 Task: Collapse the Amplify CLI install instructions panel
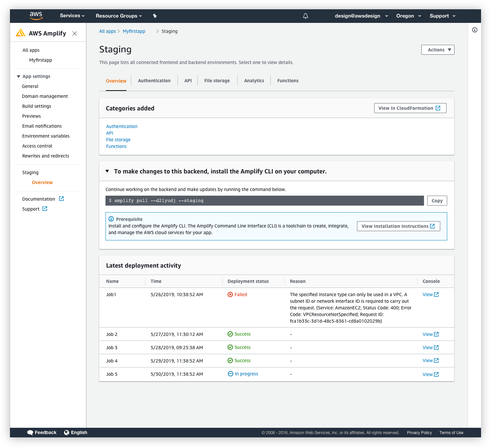(x=107, y=171)
